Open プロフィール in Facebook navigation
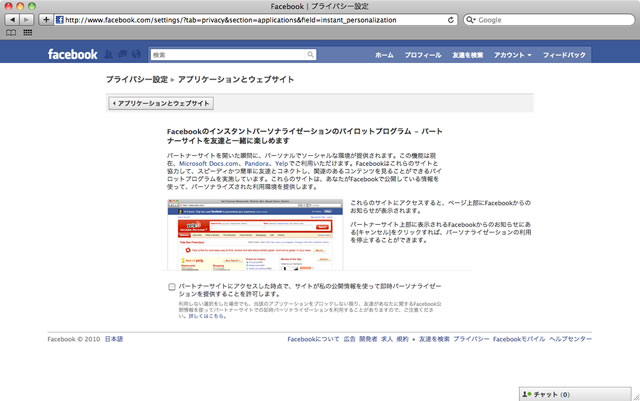640x401 pixels. [x=423, y=55]
